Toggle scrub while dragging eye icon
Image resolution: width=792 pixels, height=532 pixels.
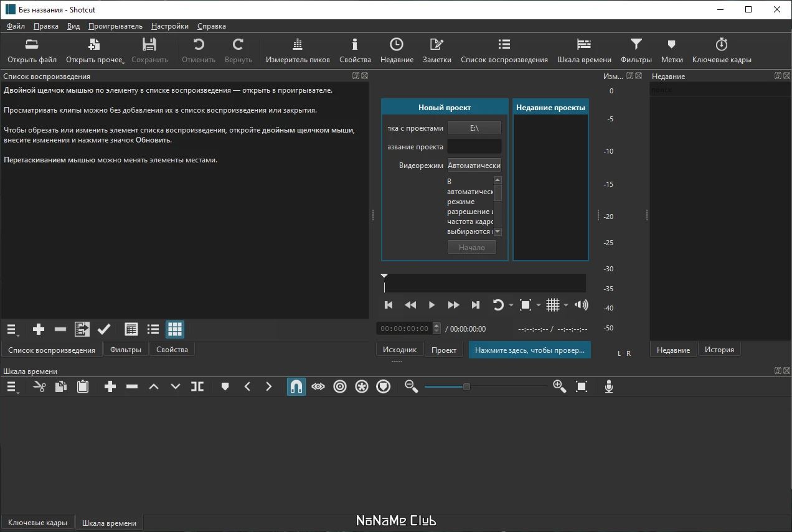(318, 387)
